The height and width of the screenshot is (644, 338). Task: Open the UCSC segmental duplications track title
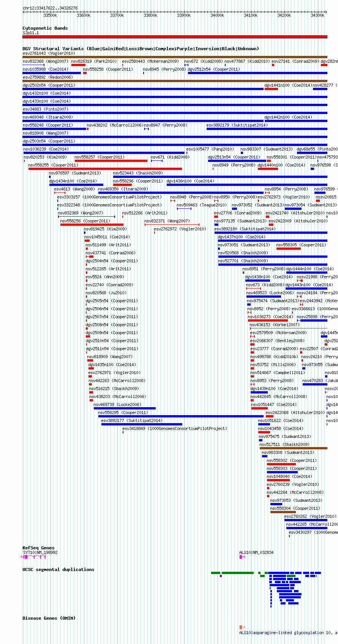click(x=58, y=569)
